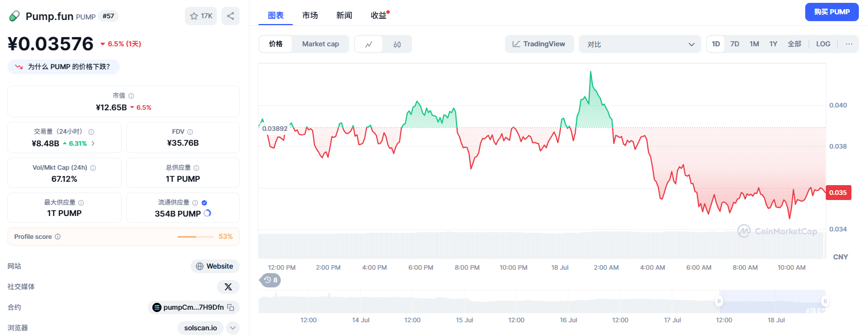The width and height of the screenshot is (868, 336).
Task: Open the 市场 tab
Action: pyautogui.click(x=310, y=15)
